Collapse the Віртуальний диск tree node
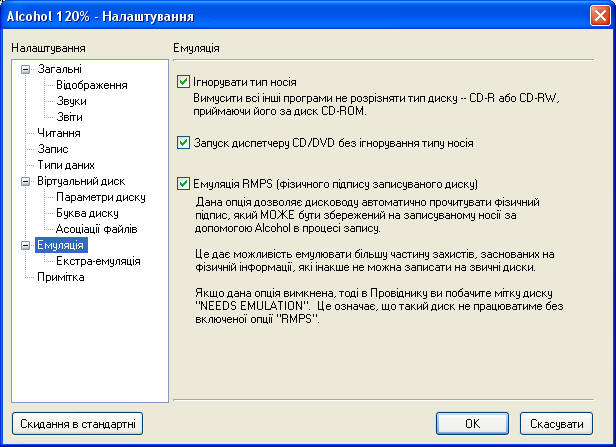Screen dimensions: 616x447 (25, 182)
